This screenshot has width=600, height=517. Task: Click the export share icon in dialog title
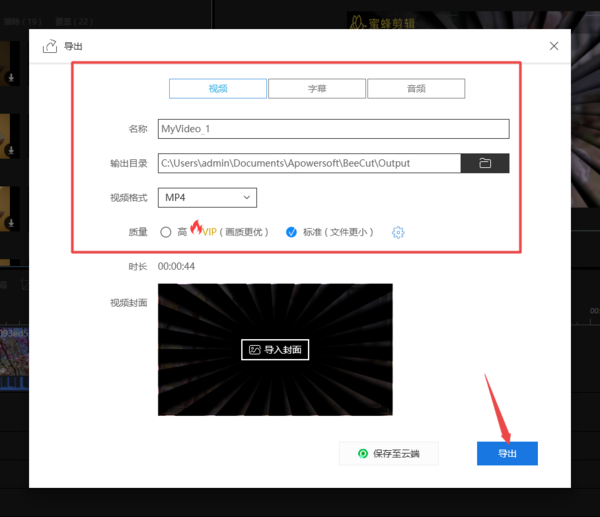[x=50, y=46]
